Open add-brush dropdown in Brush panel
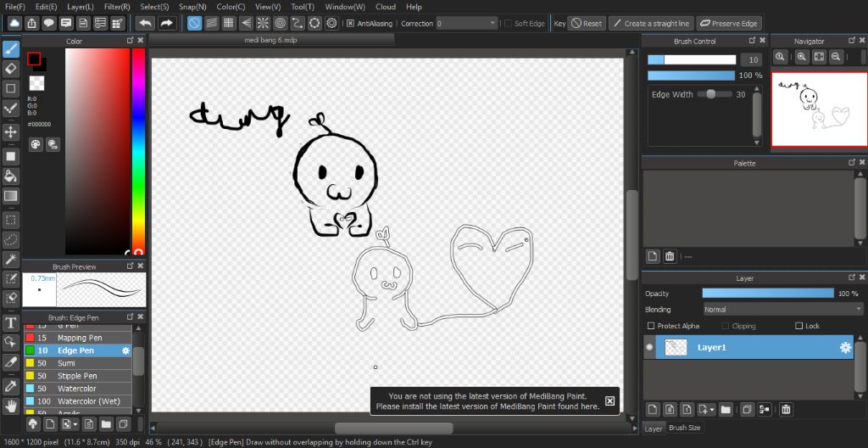 click(75, 425)
